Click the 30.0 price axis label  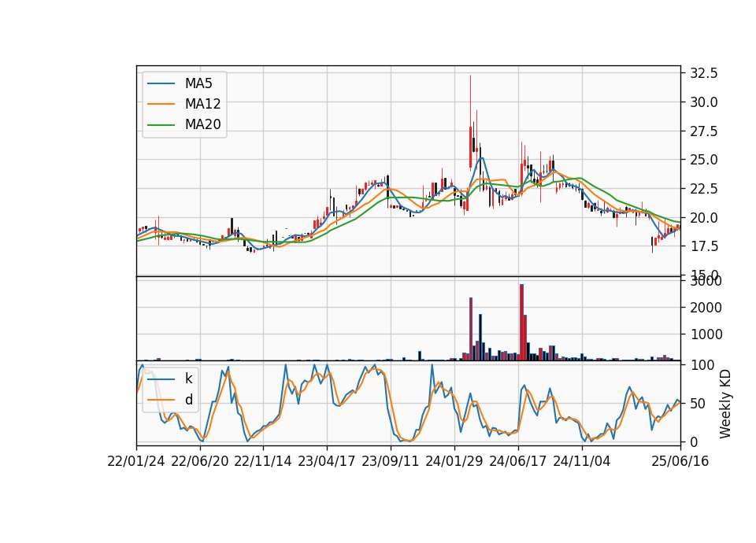(704, 102)
